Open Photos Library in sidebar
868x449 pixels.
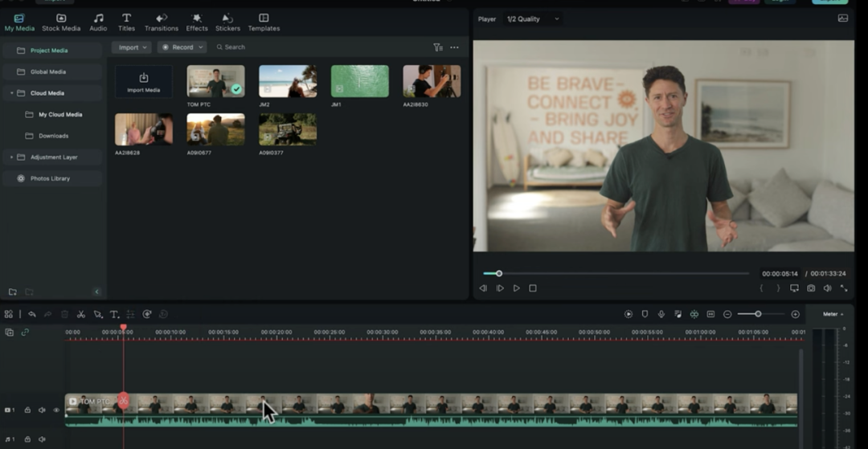point(52,178)
